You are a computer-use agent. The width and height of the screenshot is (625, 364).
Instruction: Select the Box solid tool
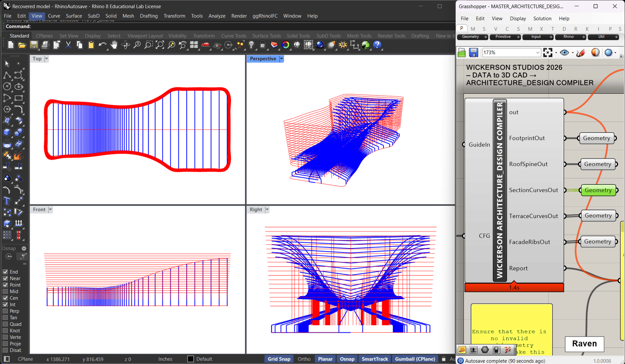(x=7, y=132)
